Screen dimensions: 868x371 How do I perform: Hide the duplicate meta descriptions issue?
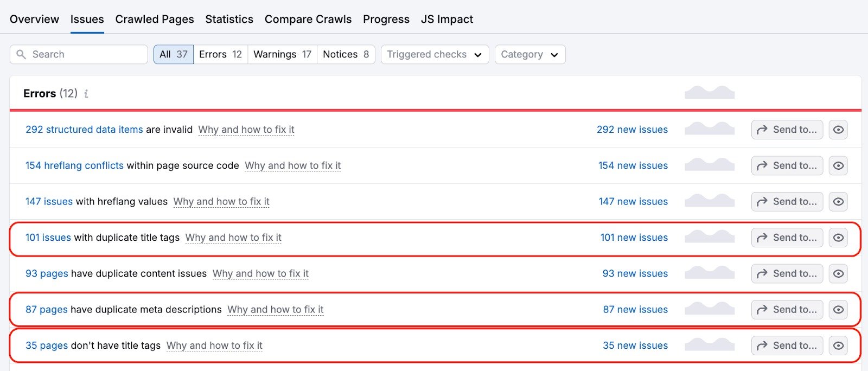[x=838, y=310]
